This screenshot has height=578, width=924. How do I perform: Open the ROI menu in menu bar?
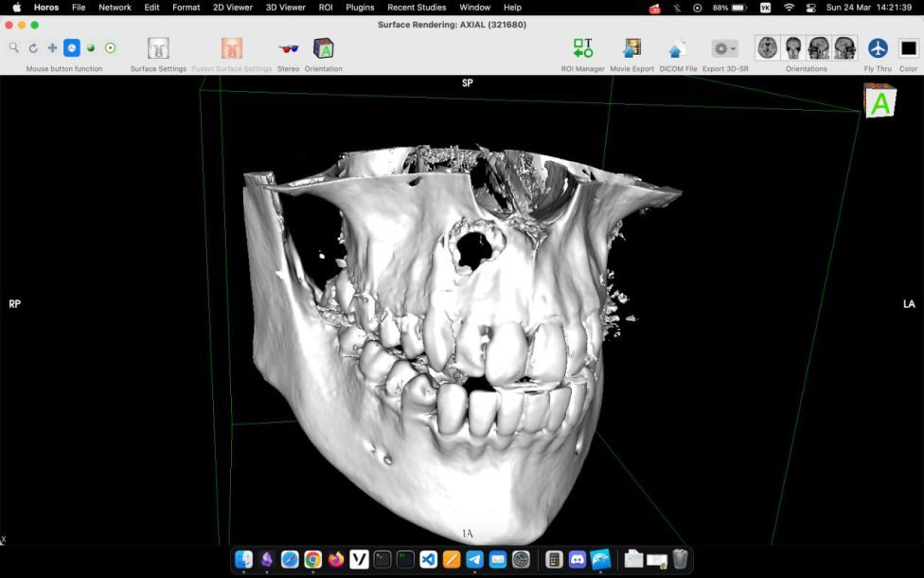(x=326, y=8)
